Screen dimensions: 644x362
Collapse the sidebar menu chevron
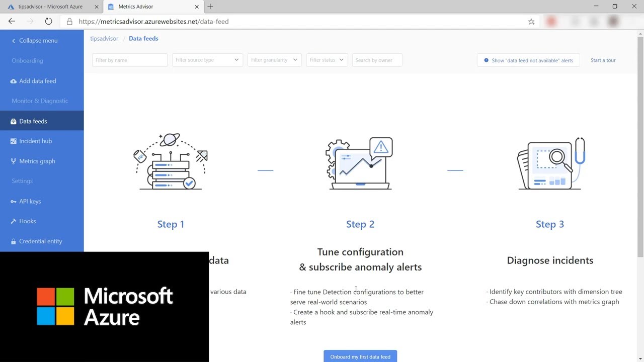click(x=14, y=41)
